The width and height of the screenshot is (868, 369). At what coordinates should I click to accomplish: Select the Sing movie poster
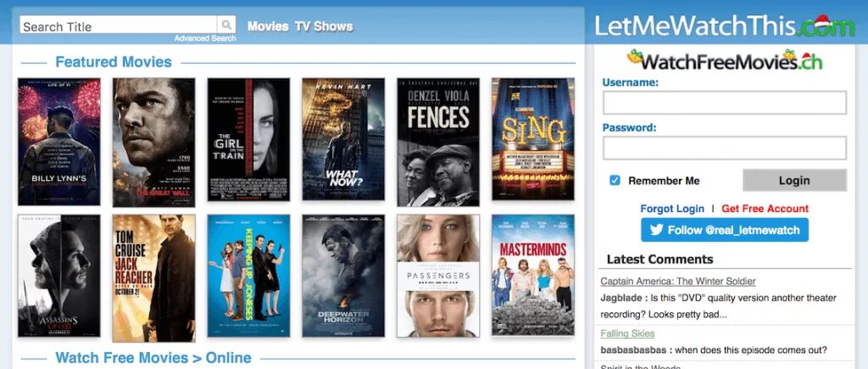pyautogui.click(x=533, y=139)
